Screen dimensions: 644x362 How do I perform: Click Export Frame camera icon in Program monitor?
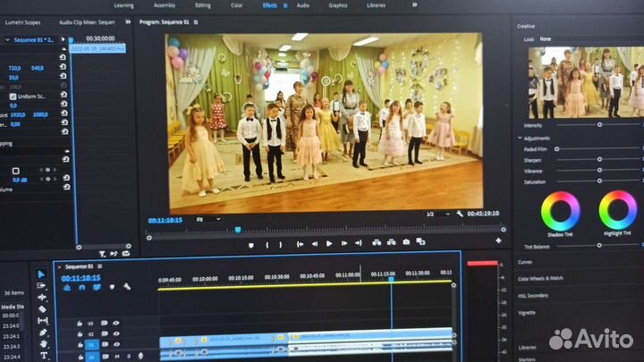point(406,242)
